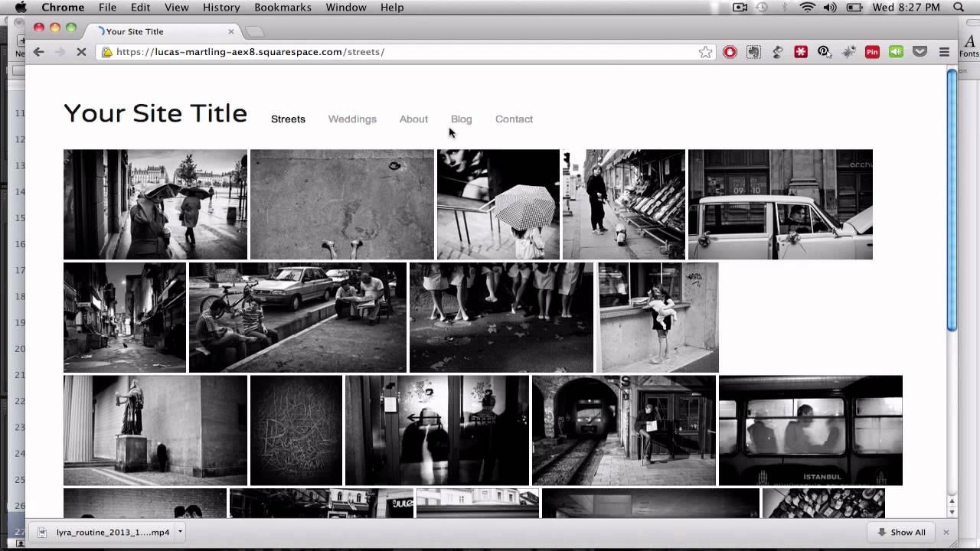This screenshot has width=980, height=551.
Task: Open the row of women's legs photo
Action: pyautogui.click(x=501, y=318)
